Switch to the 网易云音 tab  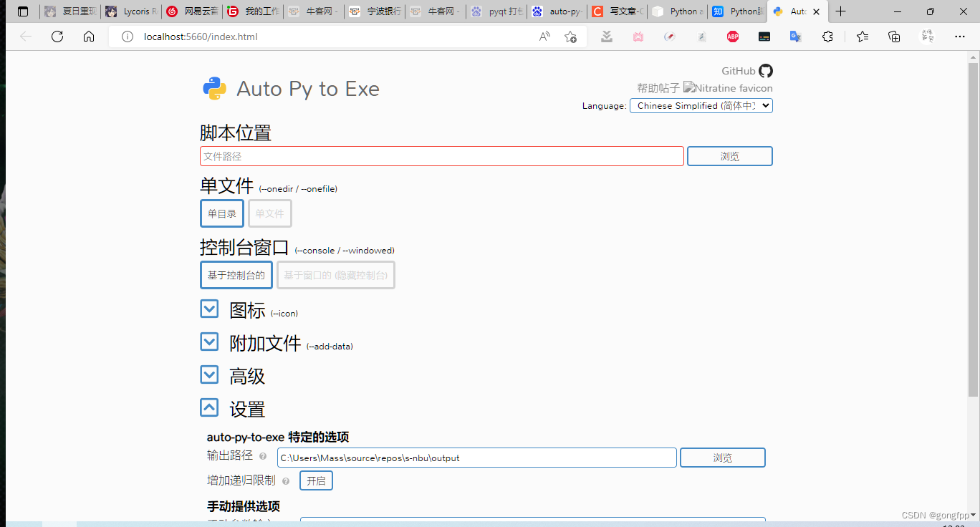coord(191,11)
